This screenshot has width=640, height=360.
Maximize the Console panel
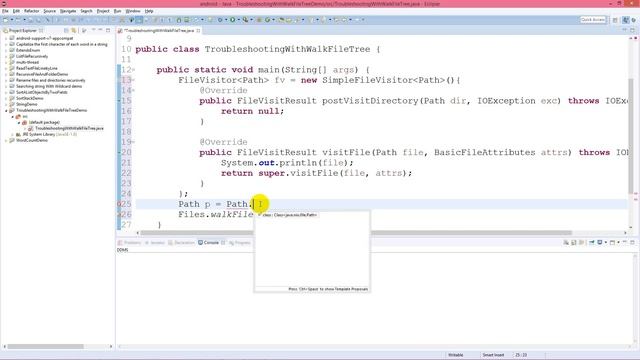click(x=632, y=242)
